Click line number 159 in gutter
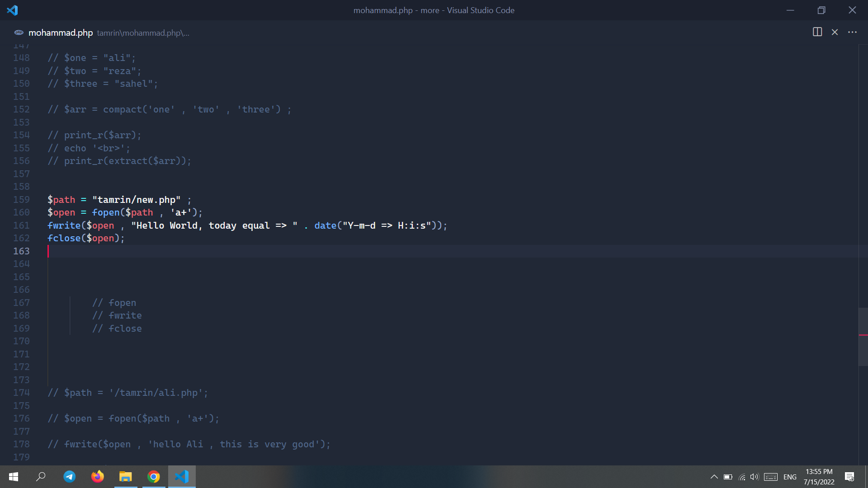 click(x=21, y=200)
